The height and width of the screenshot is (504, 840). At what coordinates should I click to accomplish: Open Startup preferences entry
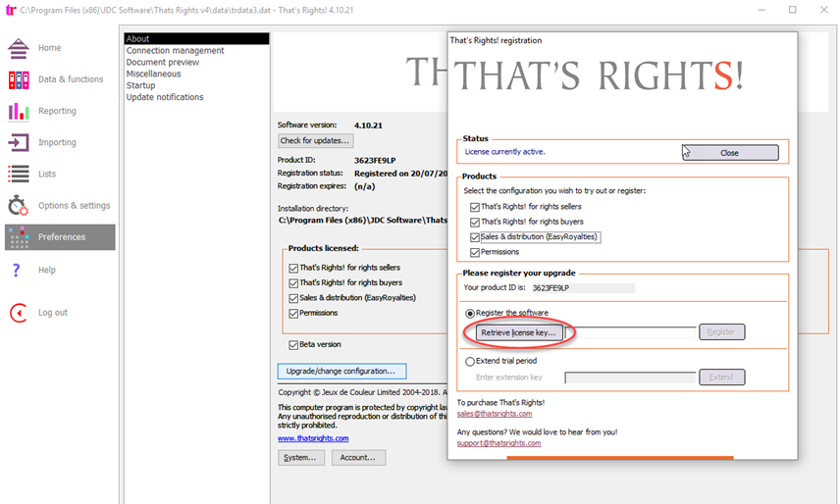pyautogui.click(x=140, y=85)
